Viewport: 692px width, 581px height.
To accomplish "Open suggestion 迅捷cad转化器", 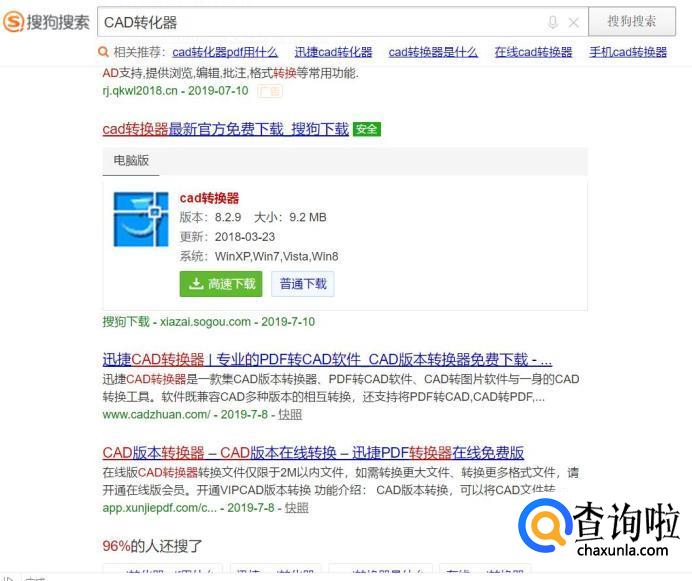I will tap(333, 52).
